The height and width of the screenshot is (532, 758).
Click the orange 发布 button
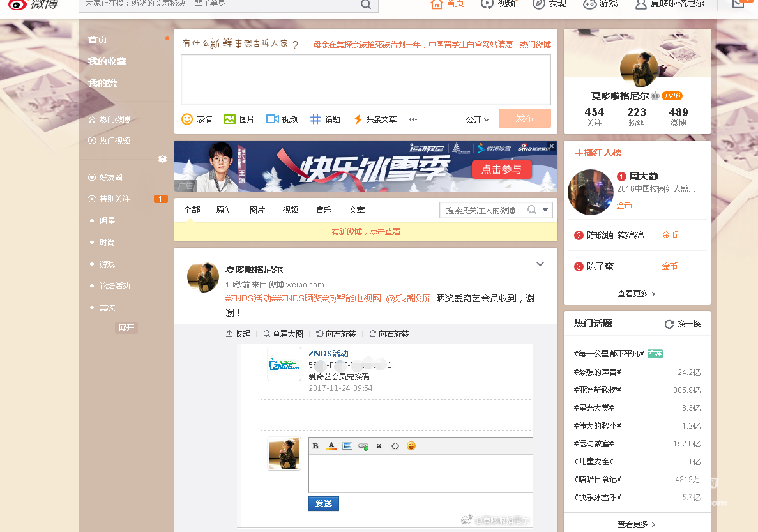point(524,118)
